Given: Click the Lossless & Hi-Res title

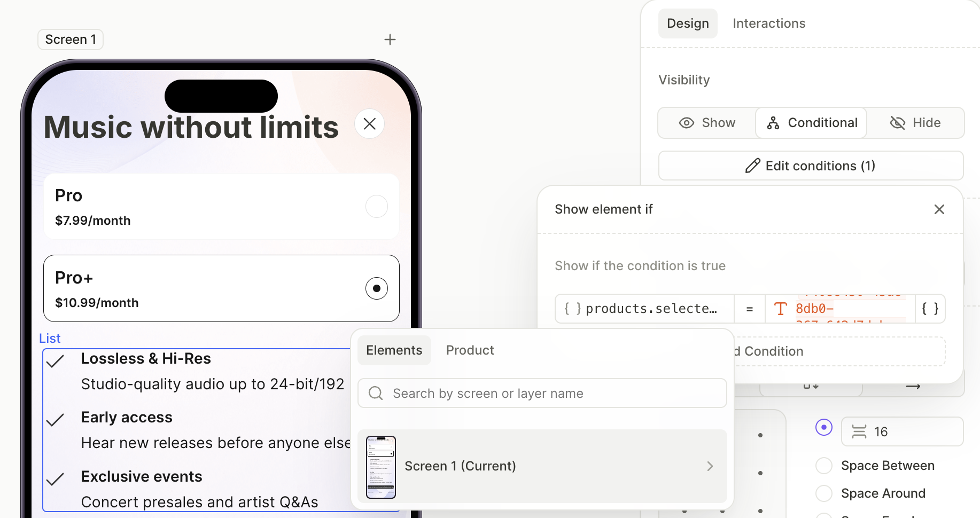Looking at the screenshot, I should pos(146,358).
